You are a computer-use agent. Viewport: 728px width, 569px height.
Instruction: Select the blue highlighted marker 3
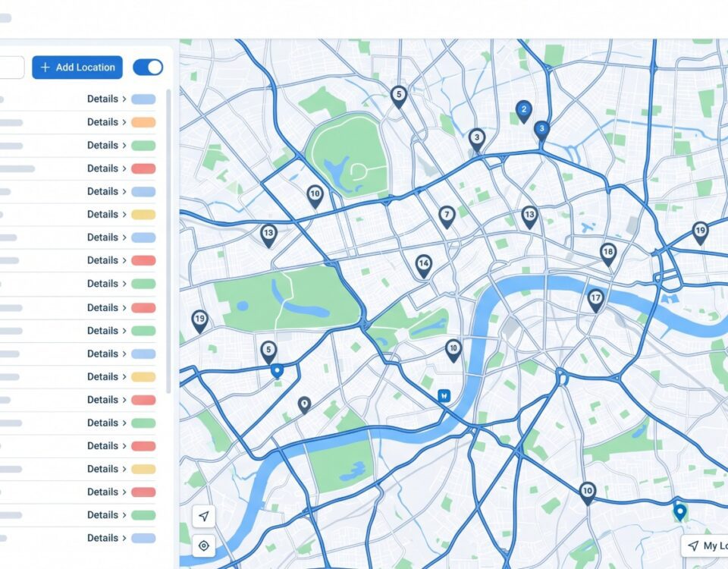pos(541,130)
